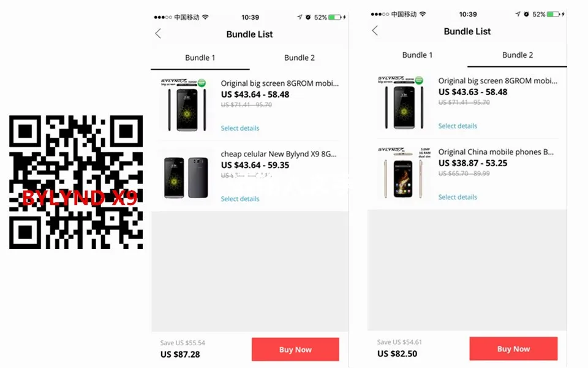
Task: Open gold phone thumbnail in Bundle 2
Action: (x=404, y=173)
